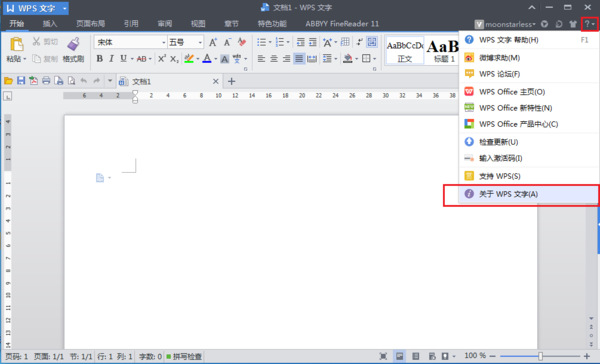The width and height of the screenshot is (600, 364).
Task: Add new document tab with plus
Action: tap(232, 81)
